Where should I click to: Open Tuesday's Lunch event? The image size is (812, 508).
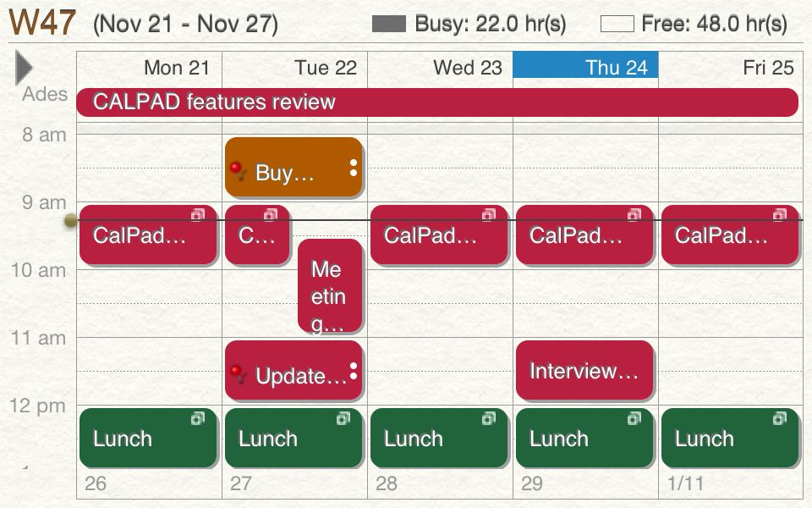(294, 438)
